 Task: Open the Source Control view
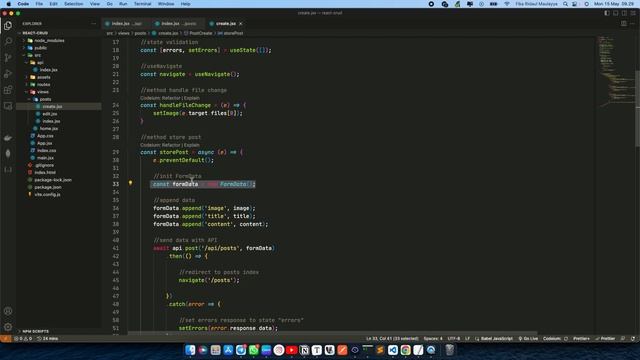(8, 58)
